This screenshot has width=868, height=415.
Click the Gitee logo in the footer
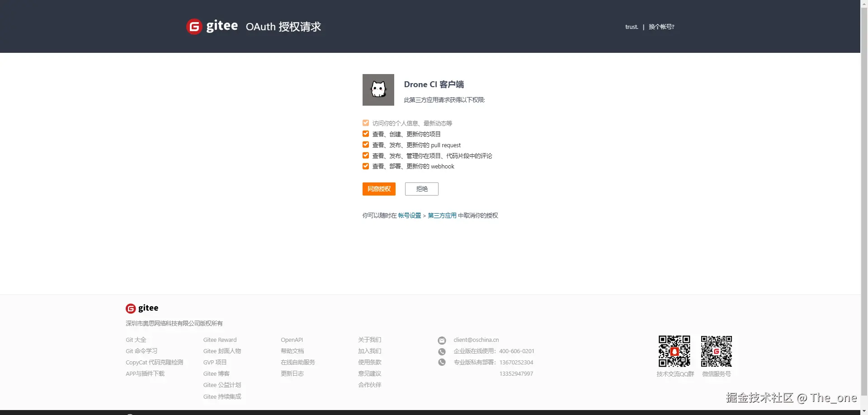tap(142, 308)
